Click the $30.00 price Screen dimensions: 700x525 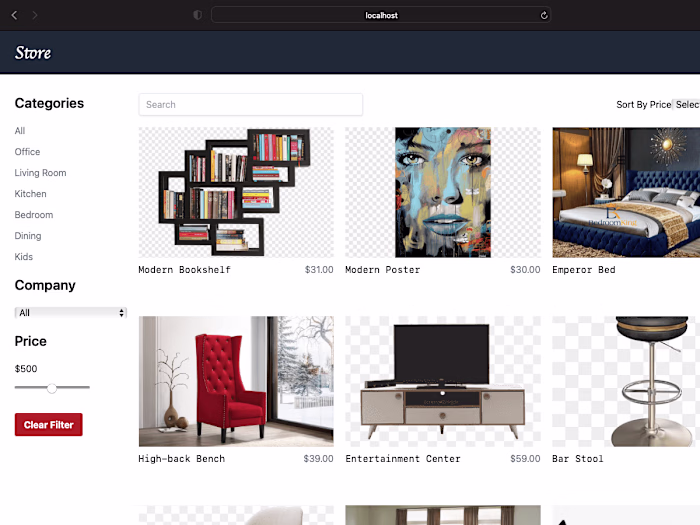[525, 270]
